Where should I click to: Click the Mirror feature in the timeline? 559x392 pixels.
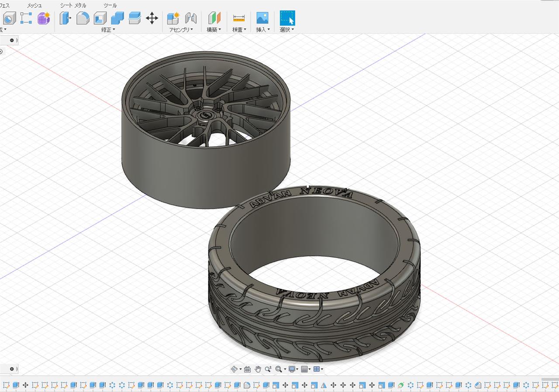pos(324,385)
